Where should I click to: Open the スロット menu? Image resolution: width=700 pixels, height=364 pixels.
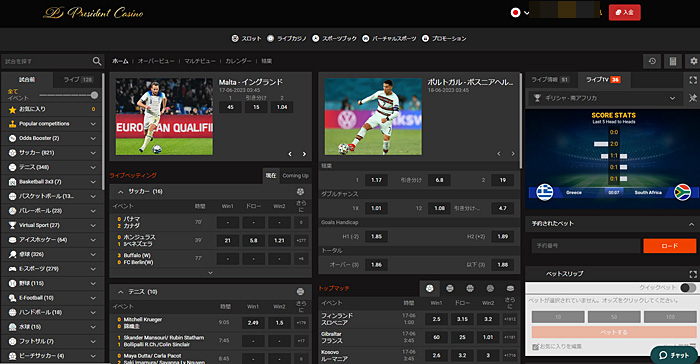pos(246,38)
